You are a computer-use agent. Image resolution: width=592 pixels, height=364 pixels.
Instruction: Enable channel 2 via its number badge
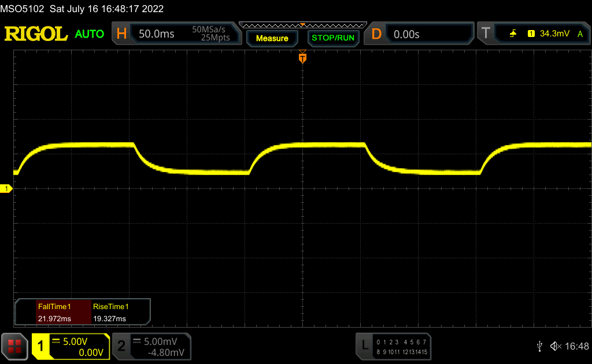point(121,346)
